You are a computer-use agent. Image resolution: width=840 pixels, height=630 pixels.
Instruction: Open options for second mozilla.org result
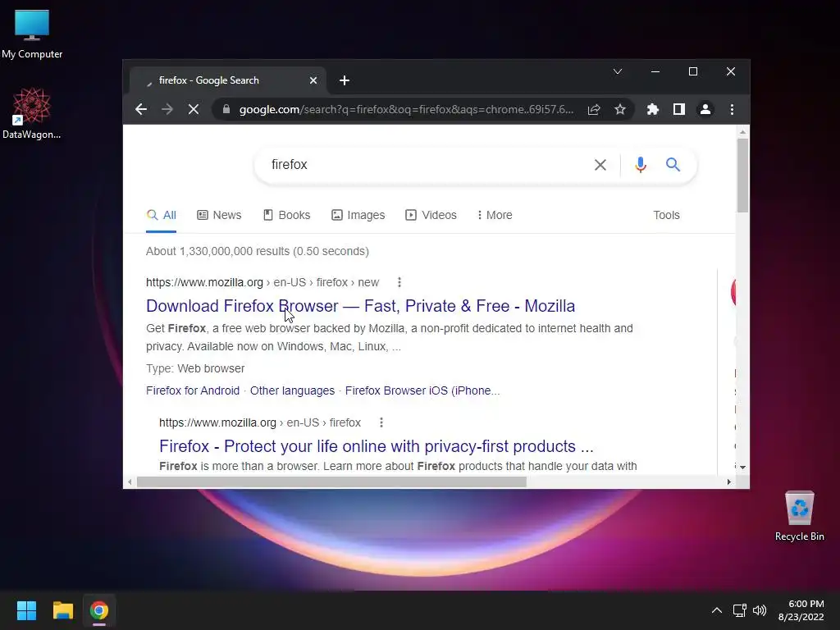[x=381, y=422]
